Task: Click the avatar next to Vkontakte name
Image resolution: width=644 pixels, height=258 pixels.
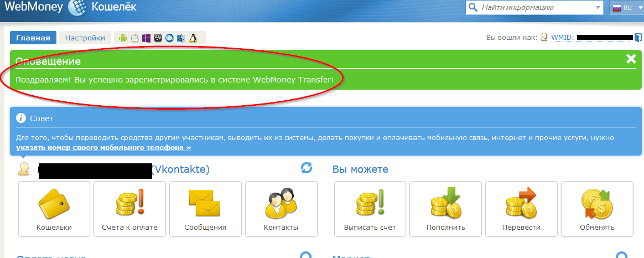Action: [24, 169]
